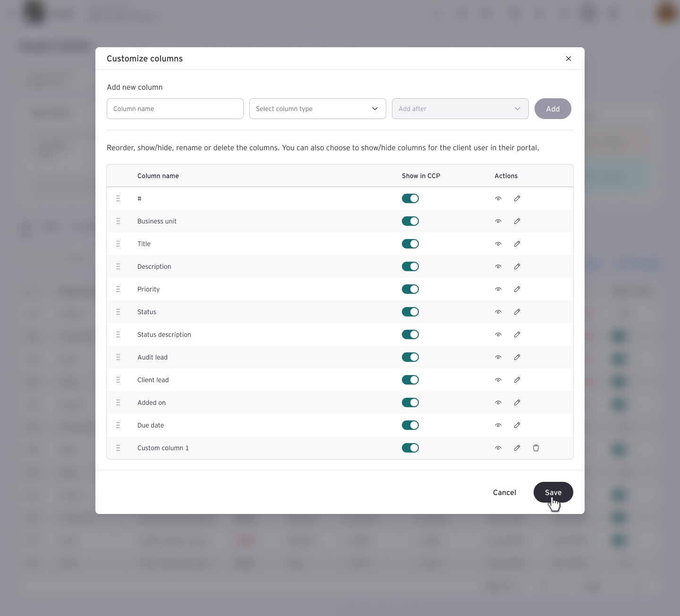Edit the Status column
Screen dimensions: 680x616
(x=517, y=312)
